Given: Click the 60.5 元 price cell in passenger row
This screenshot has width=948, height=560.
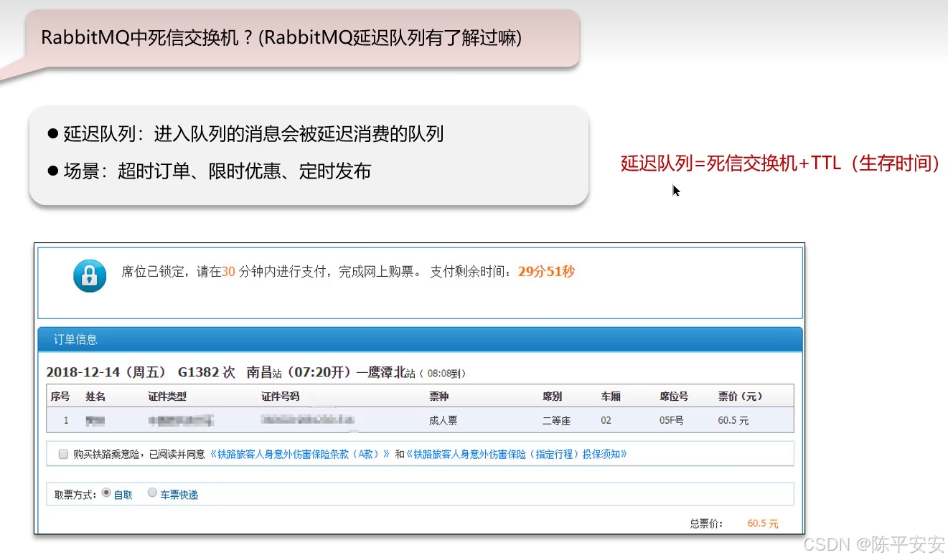Looking at the screenshot, I should pos(733,420).
